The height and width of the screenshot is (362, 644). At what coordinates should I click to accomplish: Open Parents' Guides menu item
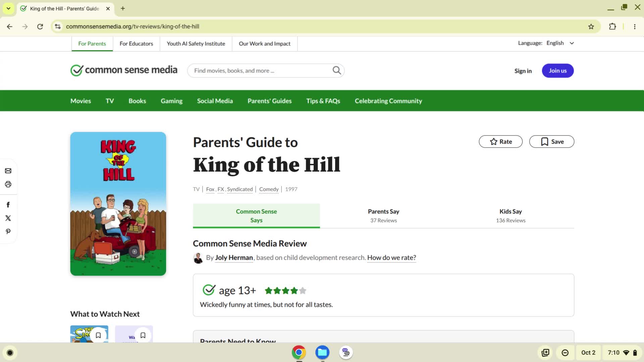269,101
